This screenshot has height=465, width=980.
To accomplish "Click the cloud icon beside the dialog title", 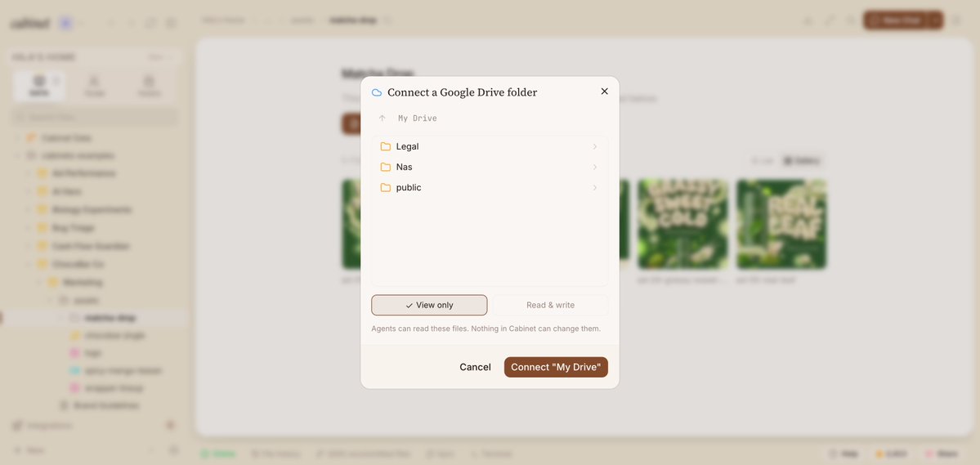I will (376, 92).
